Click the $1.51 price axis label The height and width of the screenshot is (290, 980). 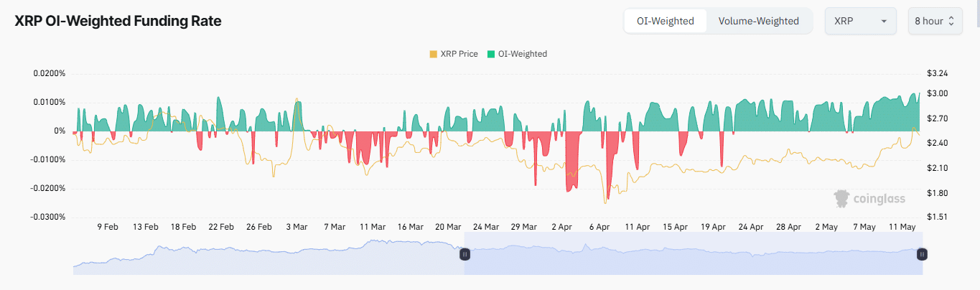[x=938, y=217]
